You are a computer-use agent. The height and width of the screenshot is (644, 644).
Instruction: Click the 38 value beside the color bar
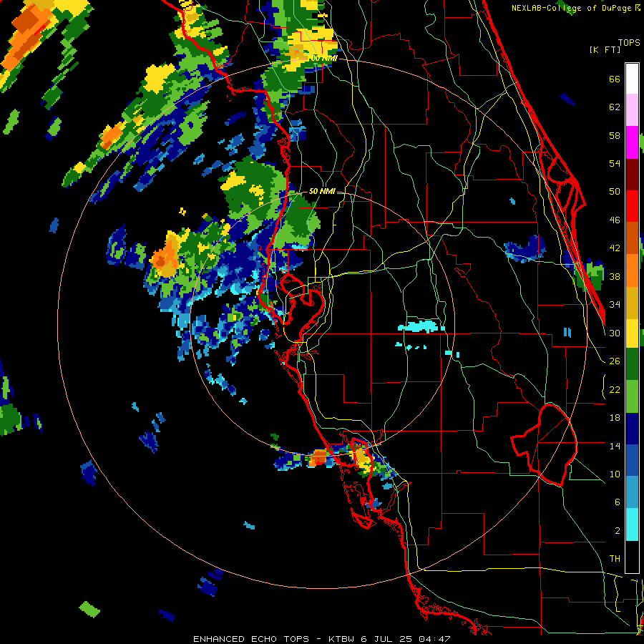point(615,276)
